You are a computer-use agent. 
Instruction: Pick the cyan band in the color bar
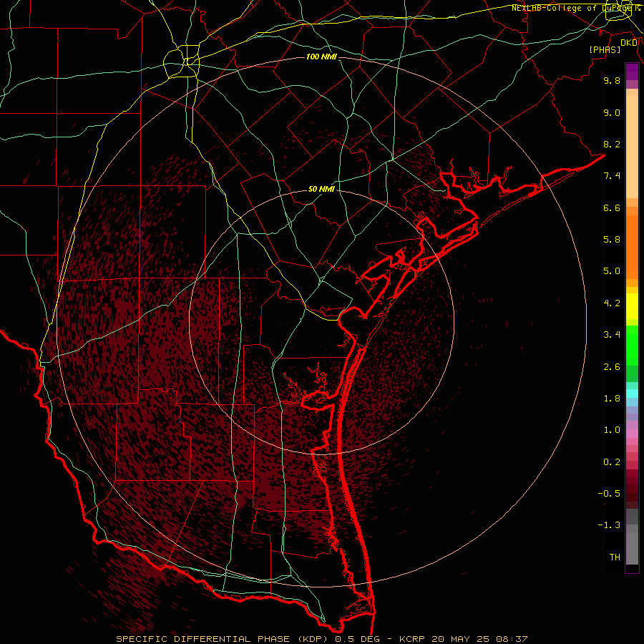point(632,394)
